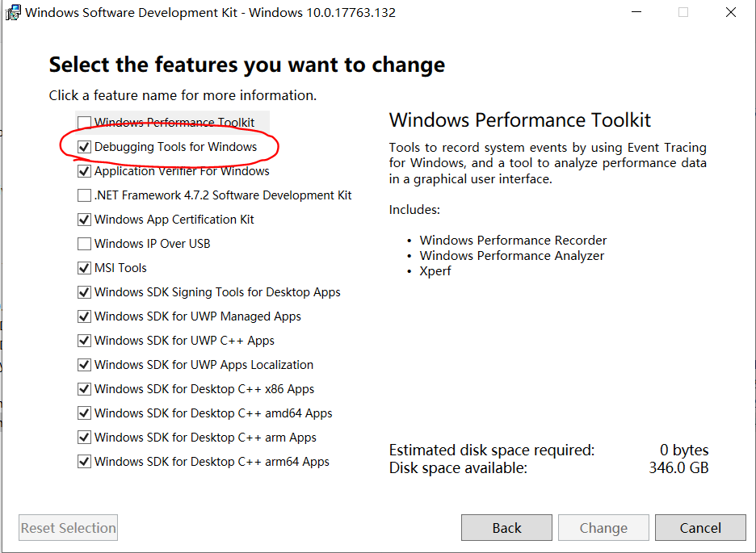Cancel the SDK installation
This screenshot has height=553, width=756.
pyautogui.click(x=700, y=527)
